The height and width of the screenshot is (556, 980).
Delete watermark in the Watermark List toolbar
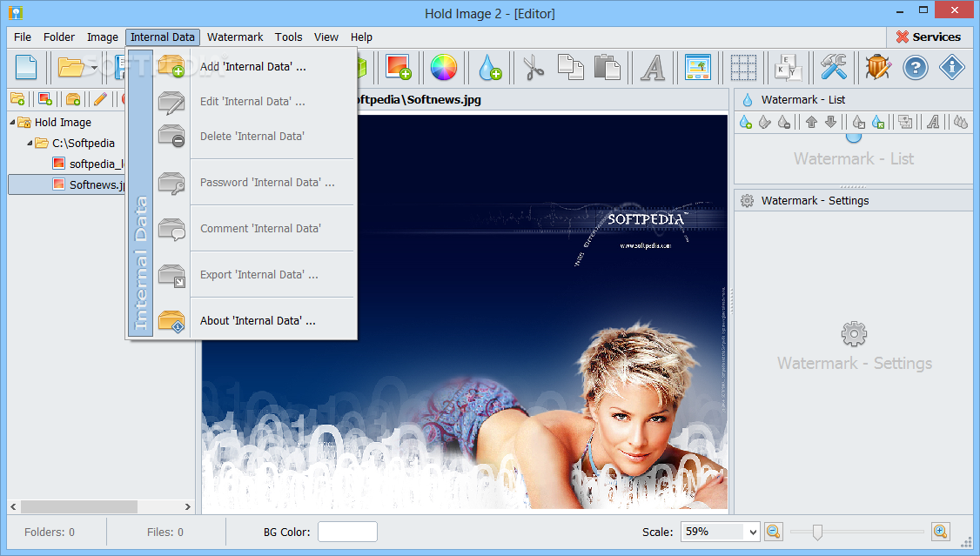[x=784, y=123]
